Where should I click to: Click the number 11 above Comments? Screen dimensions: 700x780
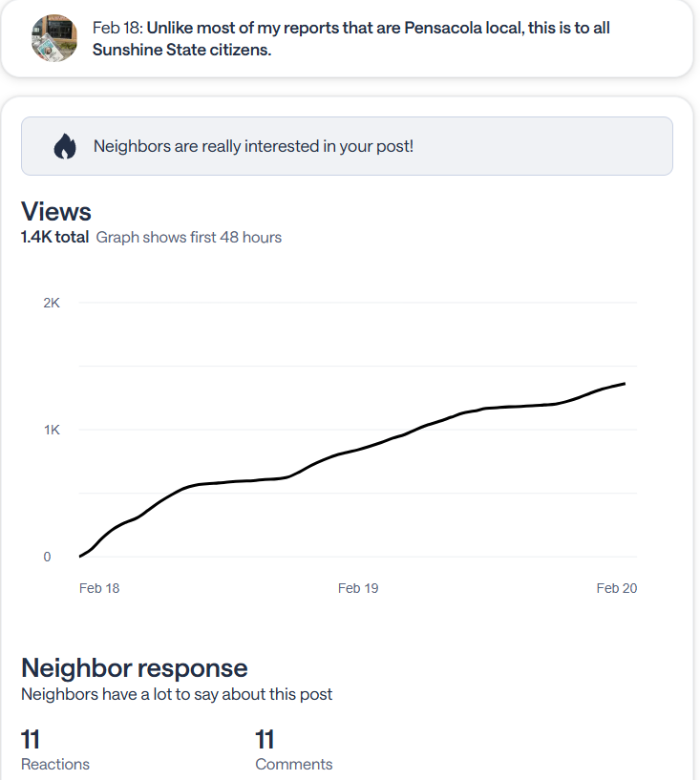click(x=265, y=738)
